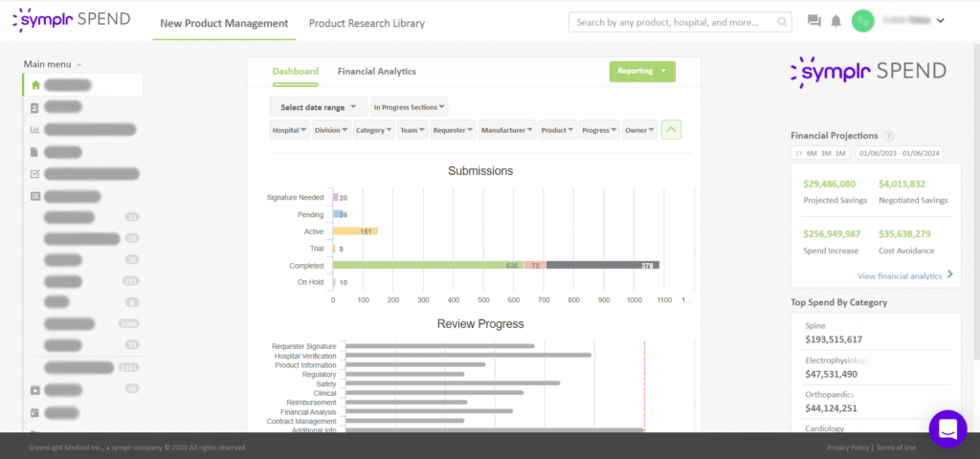Click the green user avatar

[862, 21]
